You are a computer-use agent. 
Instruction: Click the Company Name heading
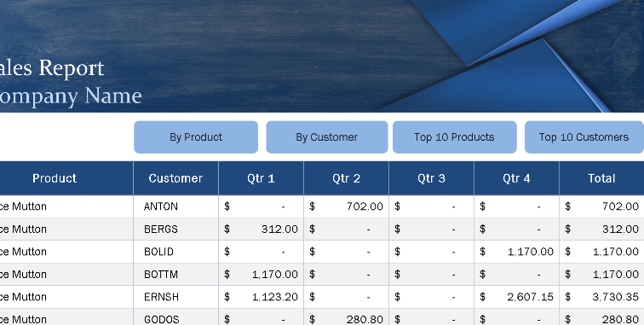tap(71, 96)
